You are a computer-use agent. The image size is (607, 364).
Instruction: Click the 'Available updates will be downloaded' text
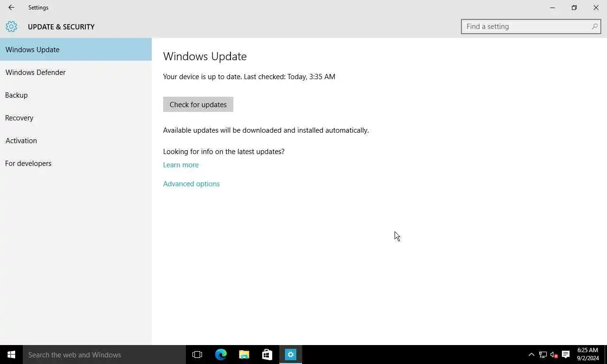point(266,130)
